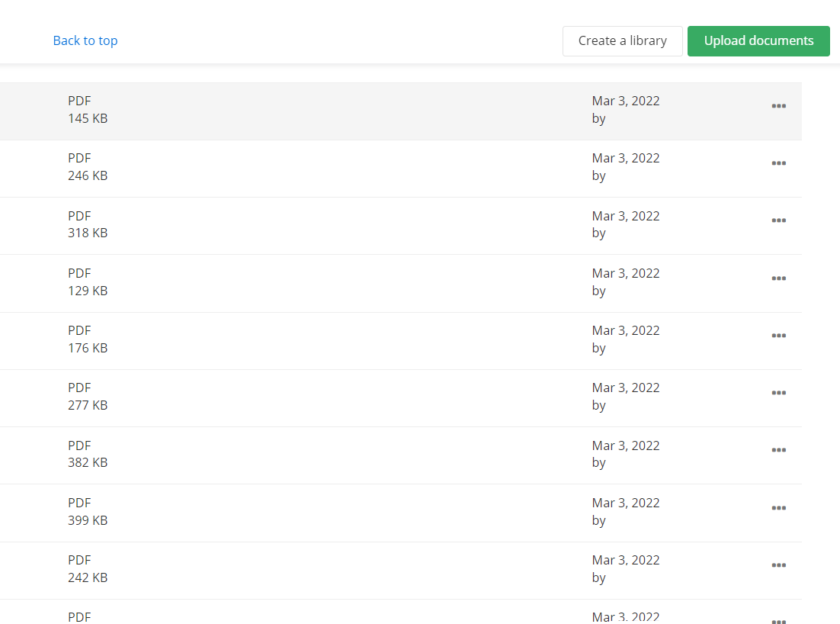Select the 145 KB file size text
840x624 pixels.
(88, 118)
